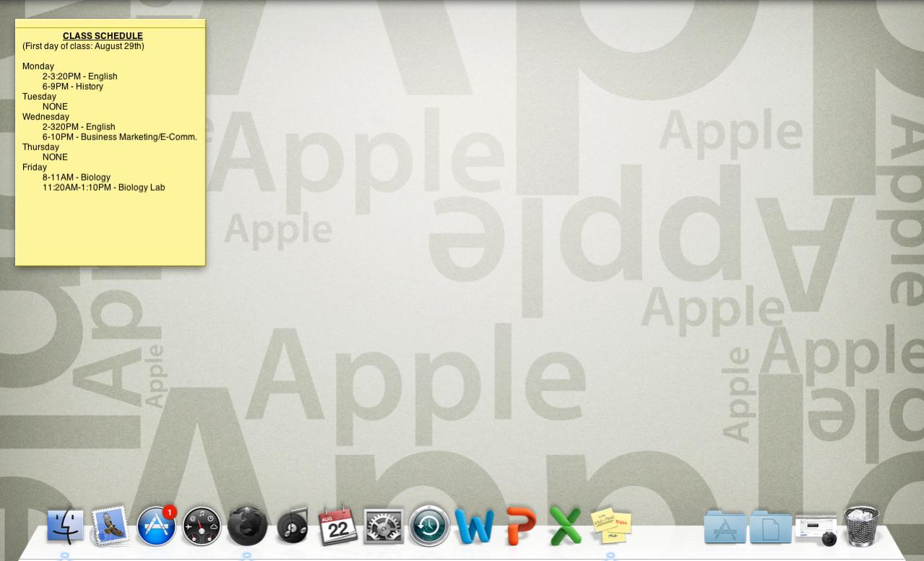The image size is (924, 561).
Task: Click the "8-11AM - Biology" line
Action: coord(76,178)
